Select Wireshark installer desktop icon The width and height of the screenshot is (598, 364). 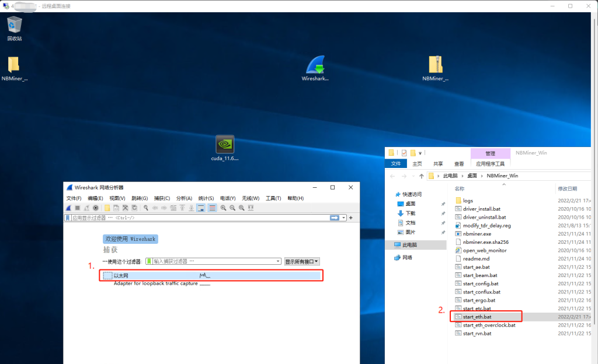[315, 68]
